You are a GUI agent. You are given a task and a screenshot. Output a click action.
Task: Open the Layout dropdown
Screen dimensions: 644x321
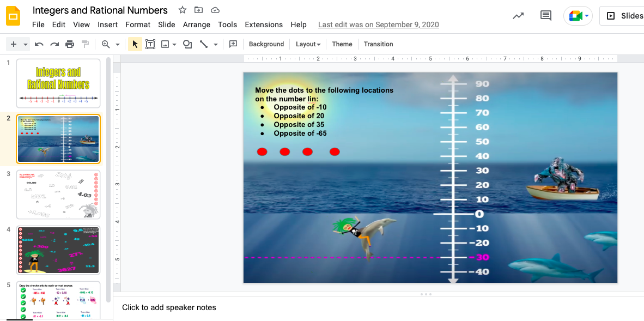[308, 44]
